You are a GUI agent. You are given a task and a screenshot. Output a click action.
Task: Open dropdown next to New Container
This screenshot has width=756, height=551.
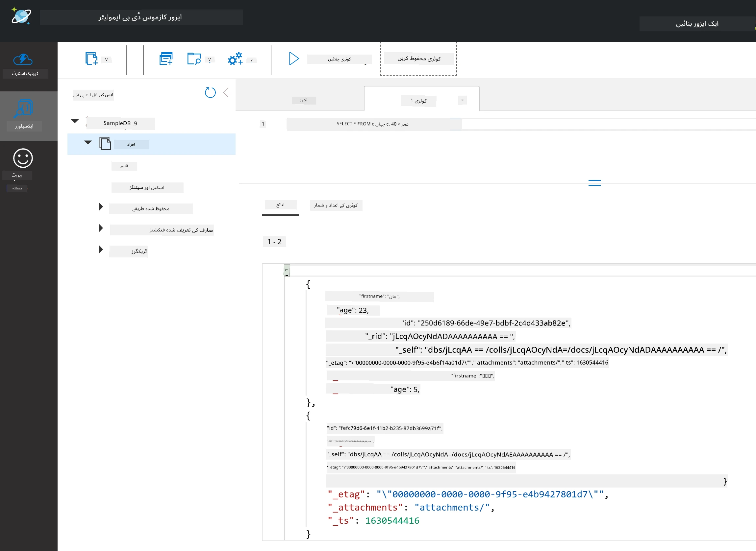point(107,60)
